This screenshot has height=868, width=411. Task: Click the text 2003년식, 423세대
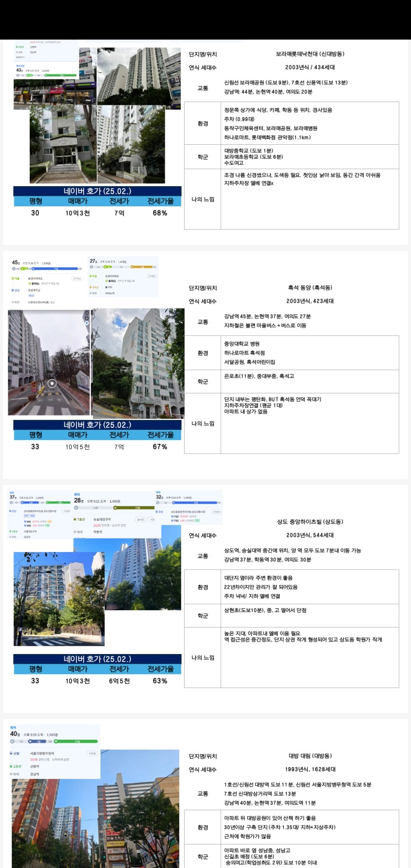310,301
